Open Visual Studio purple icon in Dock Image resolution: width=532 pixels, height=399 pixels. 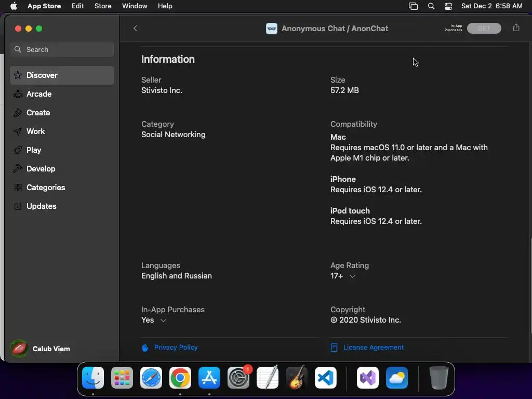tap(368, 378)
